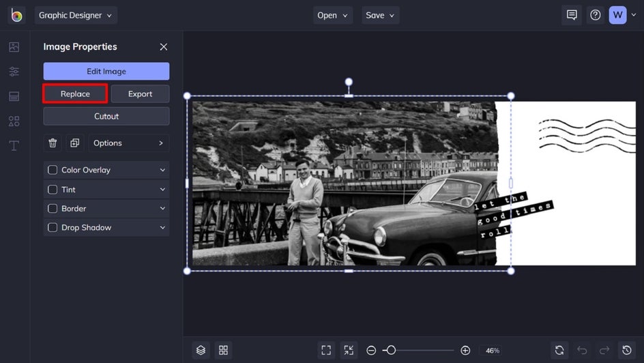644x363 pixels.
Task: Click the Replace button
Action: pyautogui.click(x=75, y=94)
